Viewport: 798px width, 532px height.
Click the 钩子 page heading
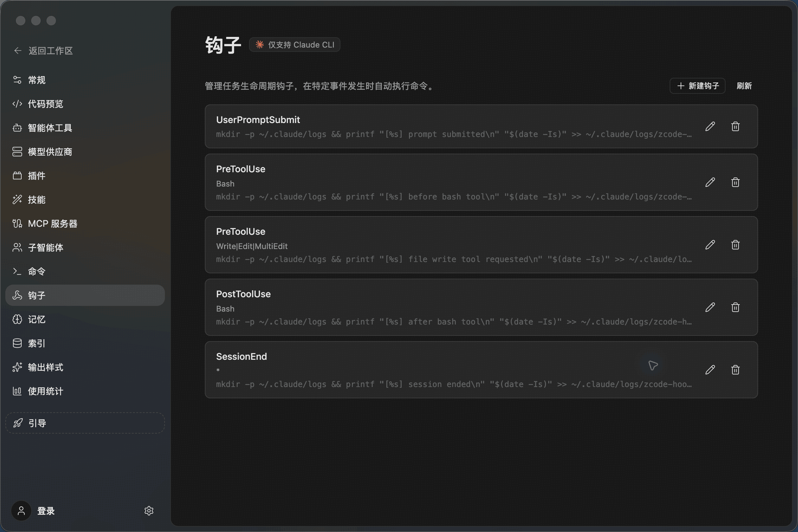(223, 45)
